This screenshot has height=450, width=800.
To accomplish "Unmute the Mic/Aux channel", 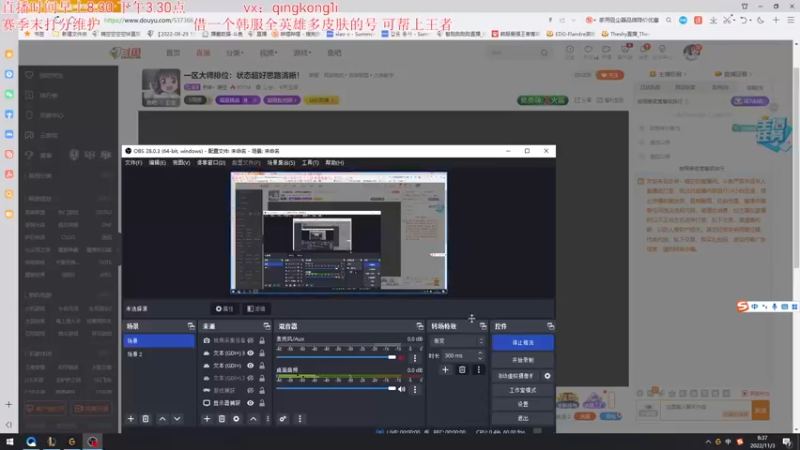I will [402, 358].
